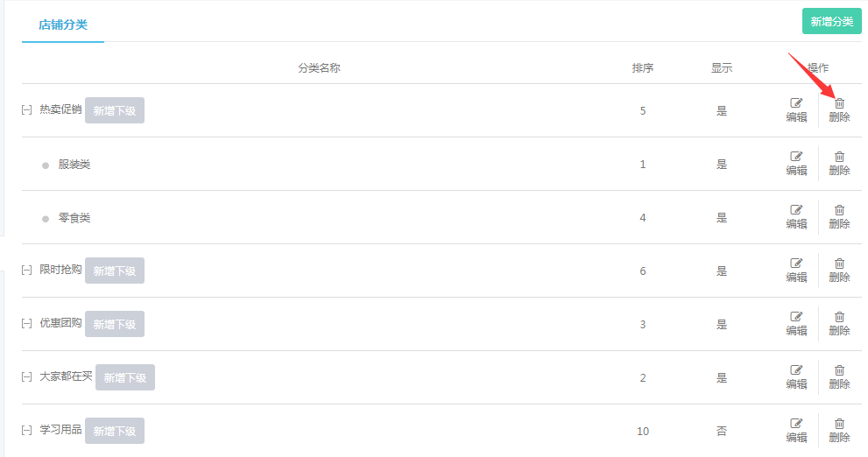This screenshot has height=457, width=868.
Task: Add subcategory under 学习用品
Action: [x=115, y=431]
